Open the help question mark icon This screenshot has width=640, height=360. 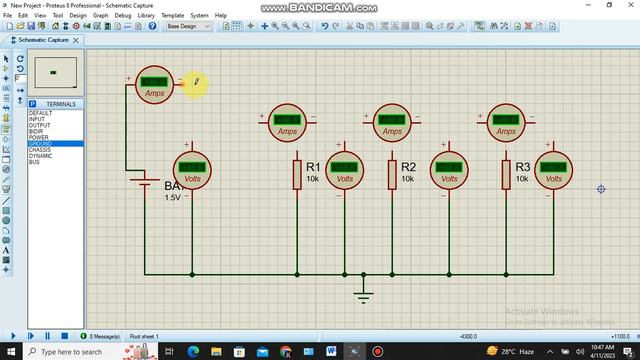pos(152,26)
